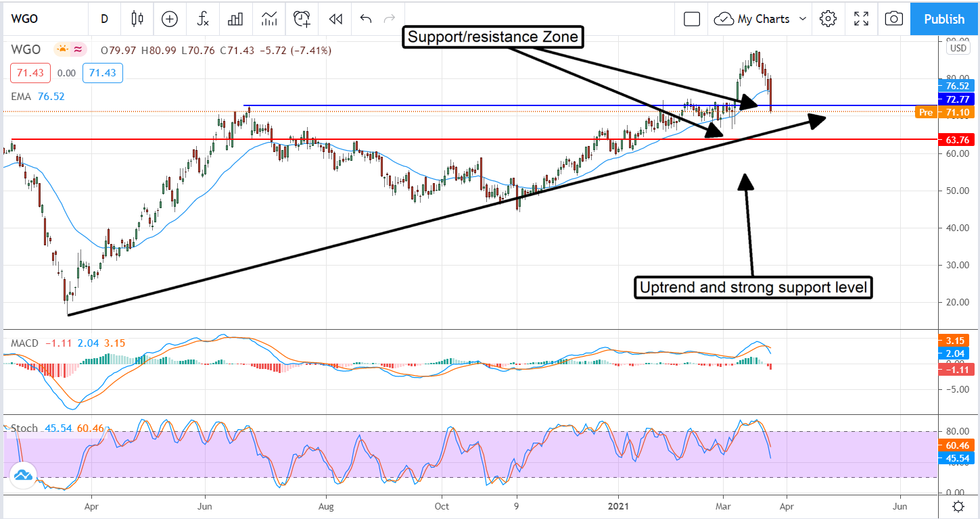
Task: Open the USD currency selector on the price scale
Action: coord(958,48)
